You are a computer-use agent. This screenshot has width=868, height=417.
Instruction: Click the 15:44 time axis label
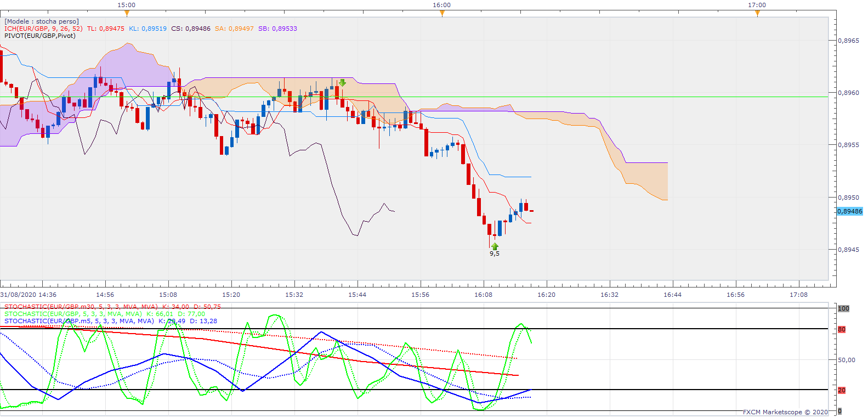point(358,295)
